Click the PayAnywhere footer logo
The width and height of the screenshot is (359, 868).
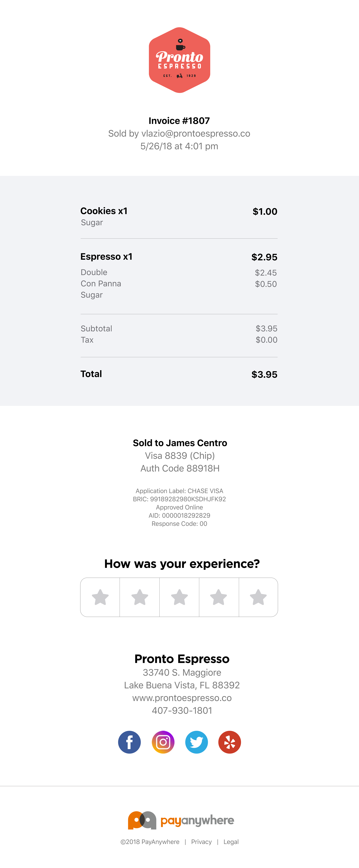(x=181, y=820)
